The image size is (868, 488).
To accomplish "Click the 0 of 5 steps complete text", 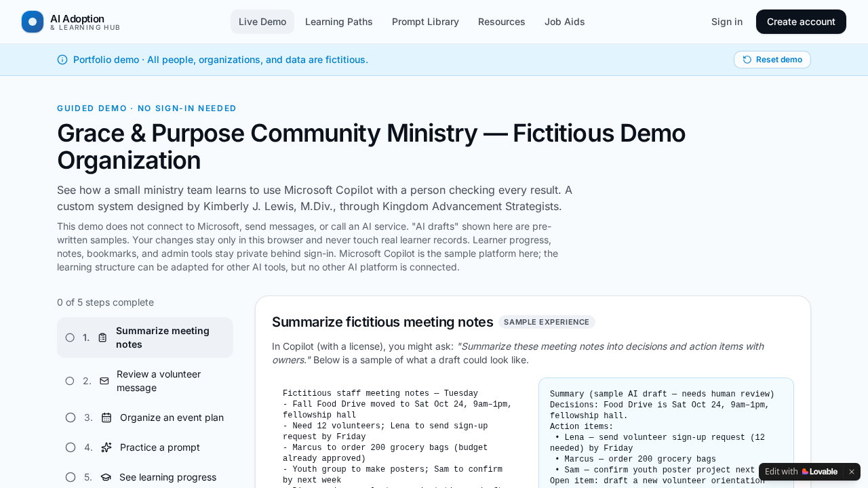I will [x=105, y=302].
